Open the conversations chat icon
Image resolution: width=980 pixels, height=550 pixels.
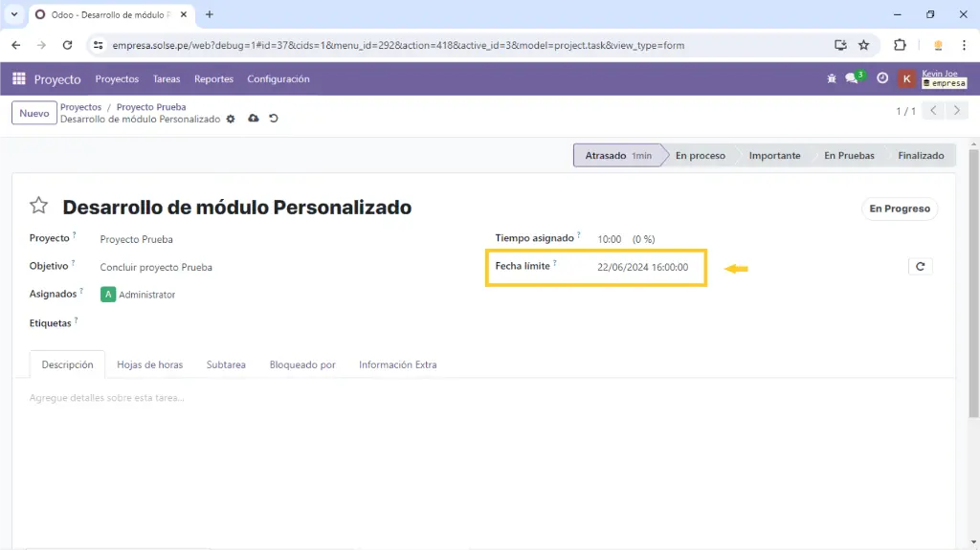pos(852,79)
